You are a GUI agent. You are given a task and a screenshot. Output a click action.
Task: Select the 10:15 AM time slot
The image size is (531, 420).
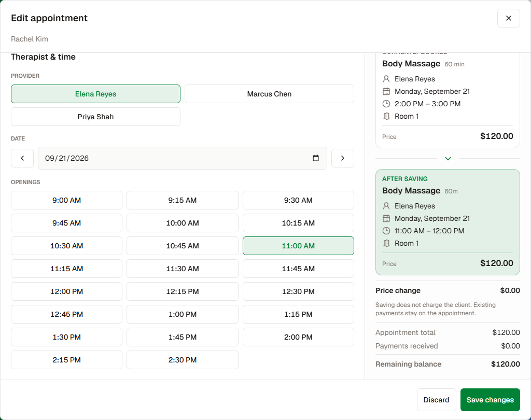tap(298, 223)
